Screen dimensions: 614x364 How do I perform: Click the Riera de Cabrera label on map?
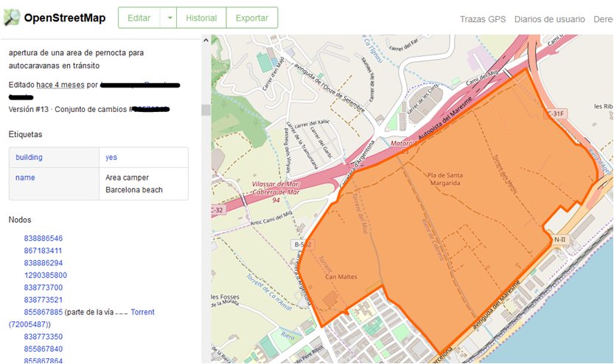point(433,239)
